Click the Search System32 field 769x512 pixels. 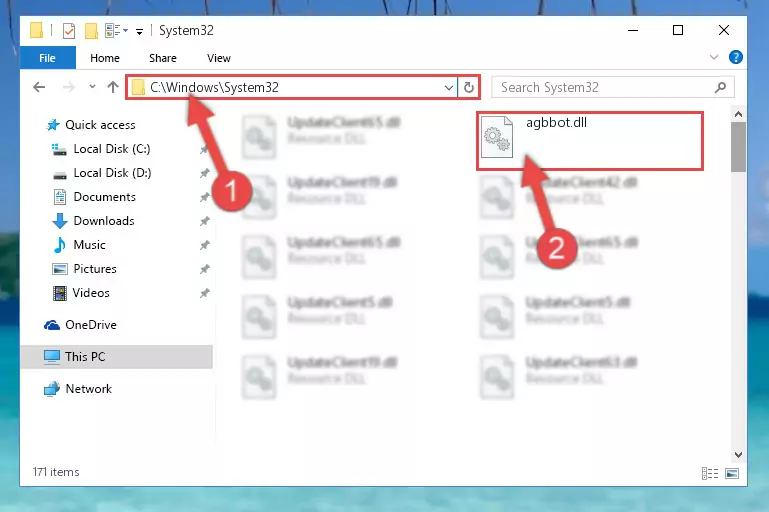(613, 87)
